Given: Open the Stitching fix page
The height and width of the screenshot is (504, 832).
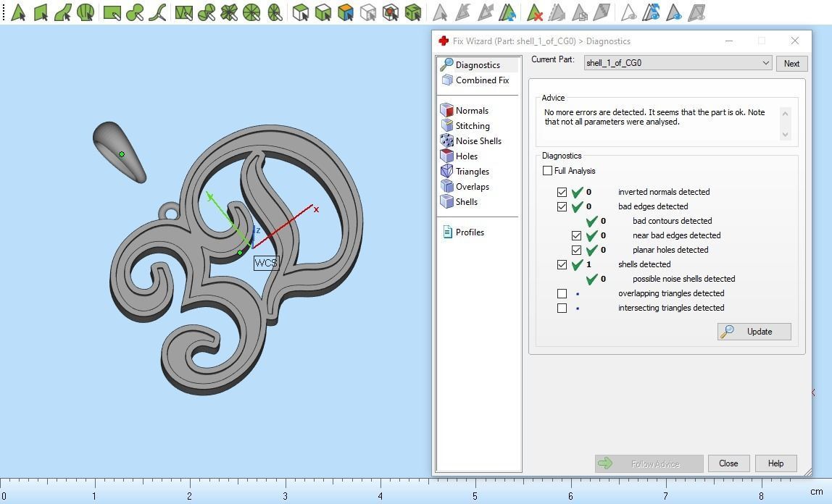Looking at the screenshot, I should pos(473,125).
